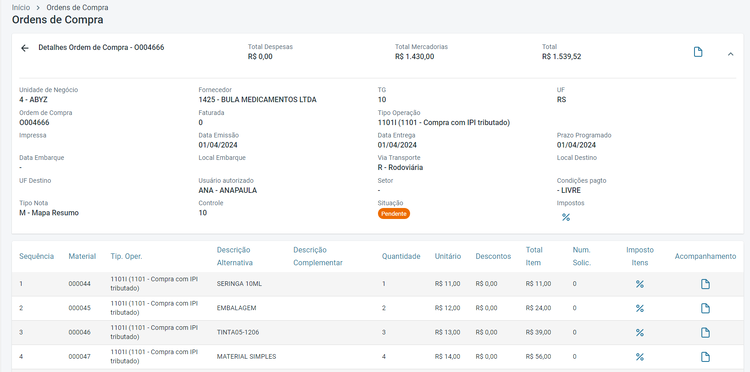Sort table by the Material column
Screen dimensions: 750x372
tap(82, 256)
